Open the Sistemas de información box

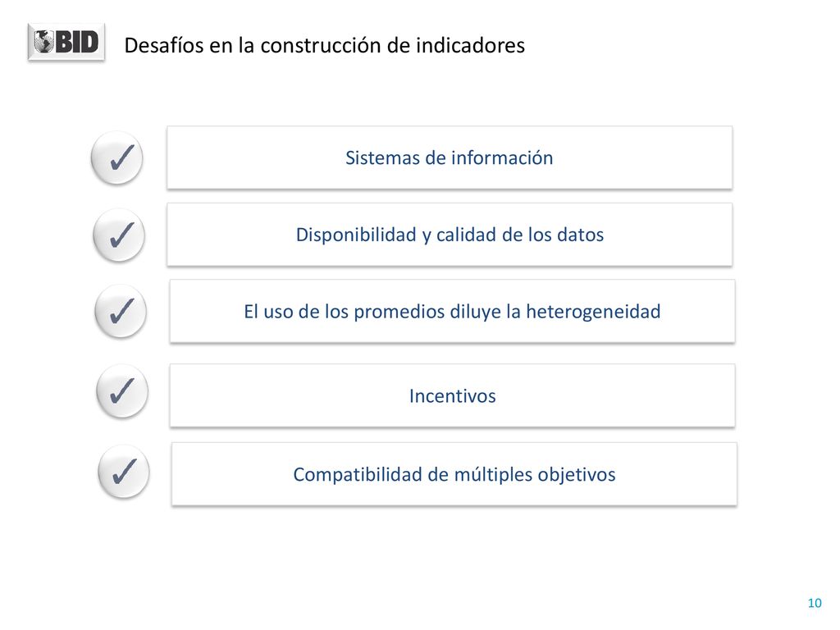point(450,157)
